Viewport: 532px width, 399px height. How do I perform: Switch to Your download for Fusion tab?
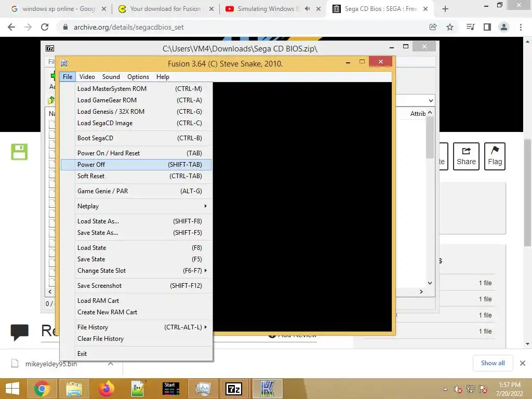click(x=165, y=9)
